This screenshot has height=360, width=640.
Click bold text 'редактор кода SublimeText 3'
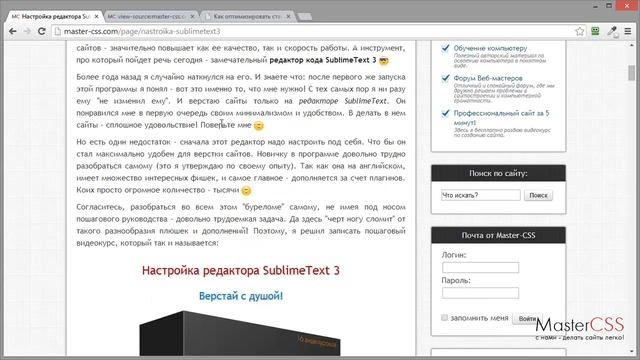point(322,60)
